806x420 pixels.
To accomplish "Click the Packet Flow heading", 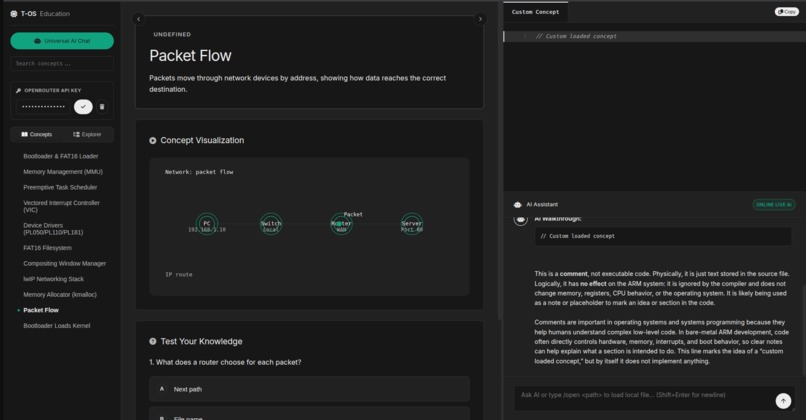I will [x=190, y=56].
